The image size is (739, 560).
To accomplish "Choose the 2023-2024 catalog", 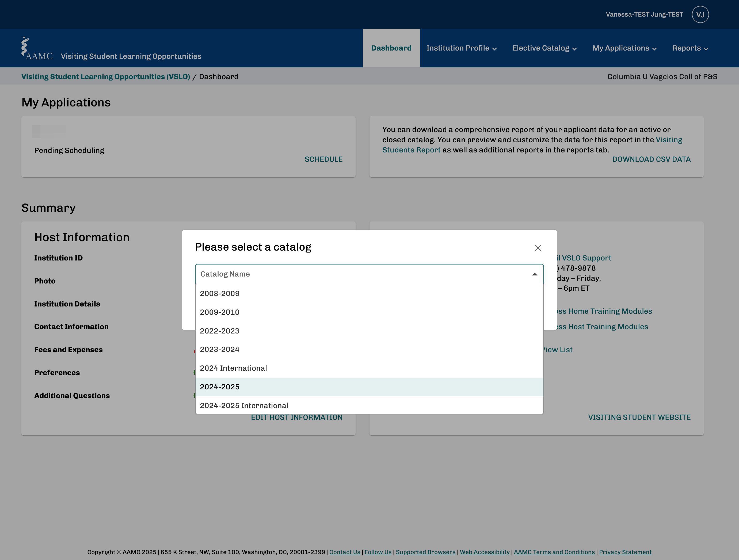I will (x=369, y=349).
